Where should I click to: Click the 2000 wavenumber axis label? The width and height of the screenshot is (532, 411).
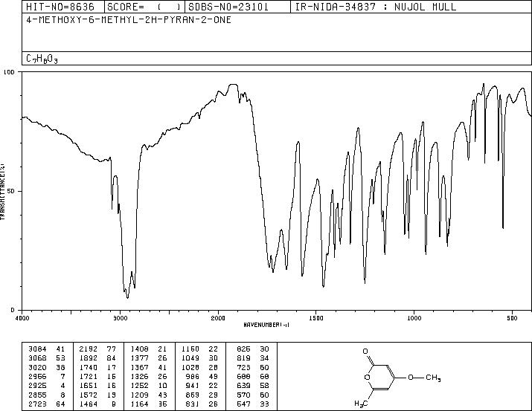coord(218,318)
